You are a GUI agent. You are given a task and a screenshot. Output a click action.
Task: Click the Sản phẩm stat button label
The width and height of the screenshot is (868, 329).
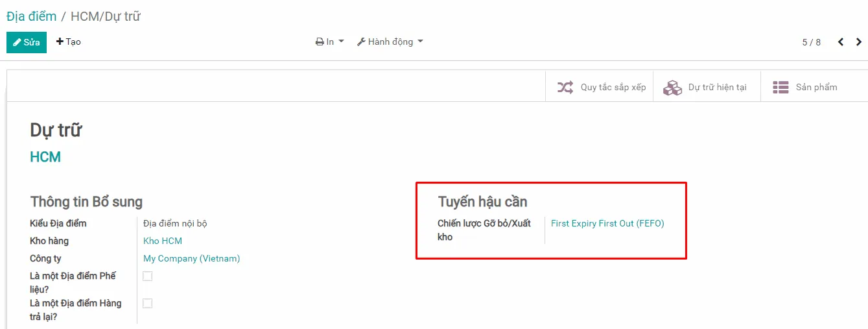click(816, 88)
